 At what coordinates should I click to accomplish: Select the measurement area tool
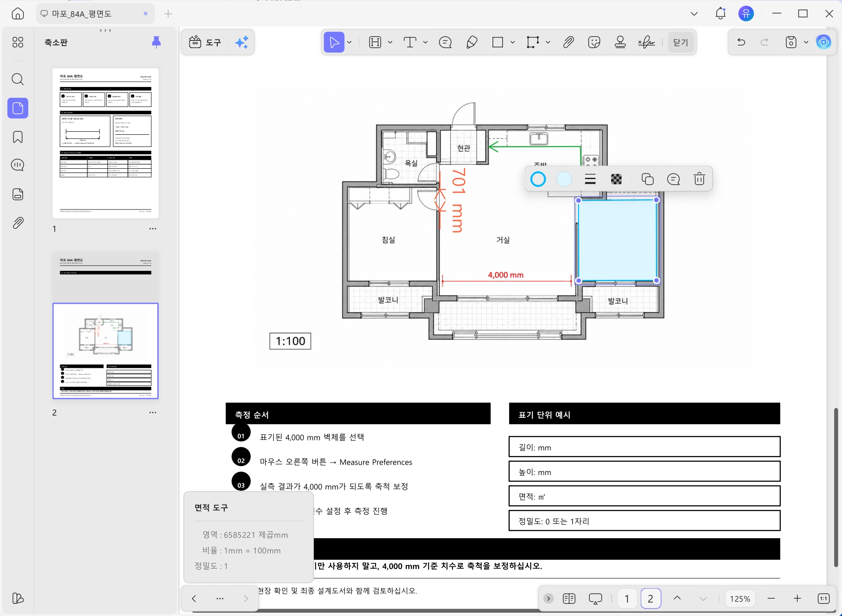pyautogui.click(x=532, y=42)
